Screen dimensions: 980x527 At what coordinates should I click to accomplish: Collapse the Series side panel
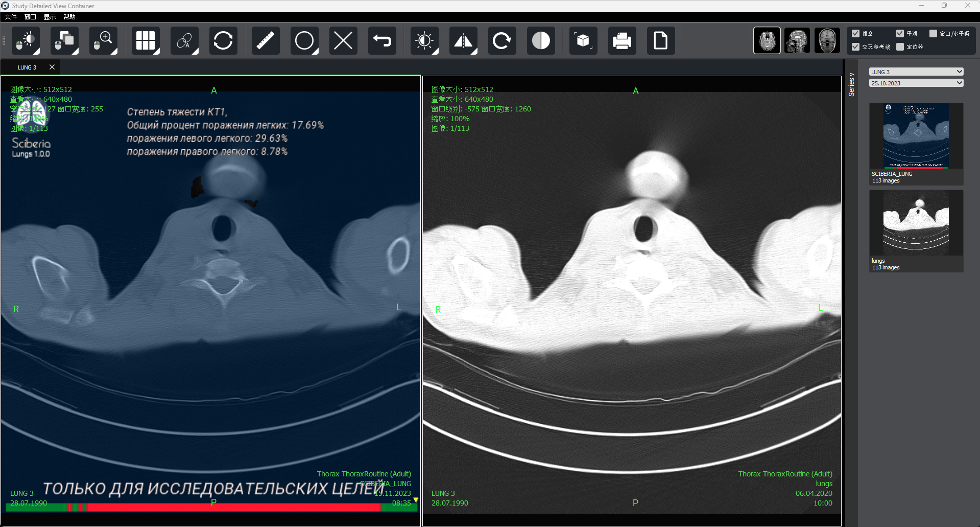(851, 84)
